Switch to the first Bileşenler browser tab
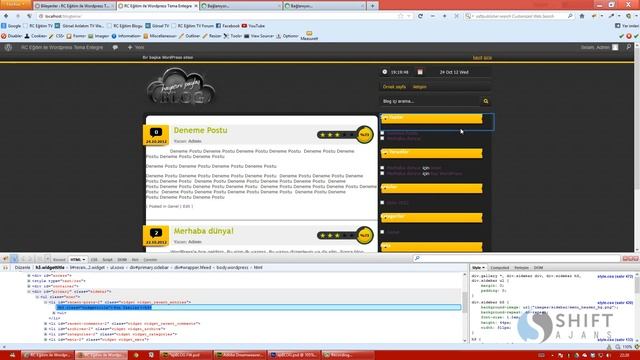The height and width of the screenshot is (360, 640). (74, 6)
